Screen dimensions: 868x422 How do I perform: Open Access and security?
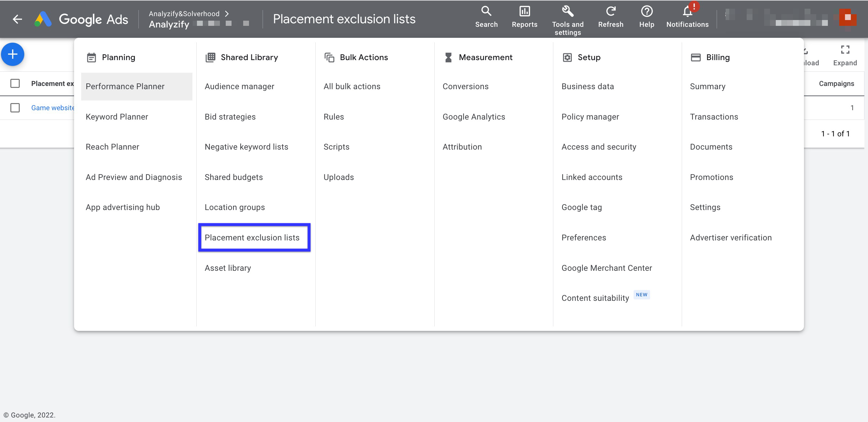point(599,147)
